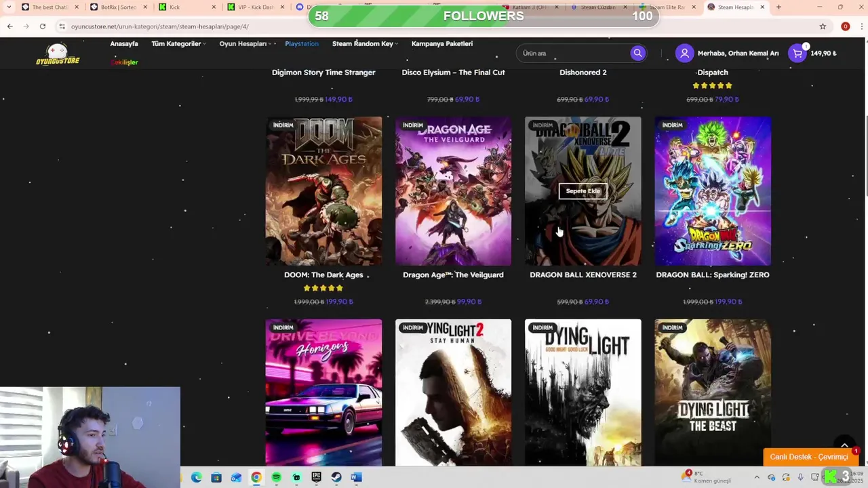Open Kampanya Paketleri menu item
Image resolution: width=868 pixels, height=488 pixels.
442,43
